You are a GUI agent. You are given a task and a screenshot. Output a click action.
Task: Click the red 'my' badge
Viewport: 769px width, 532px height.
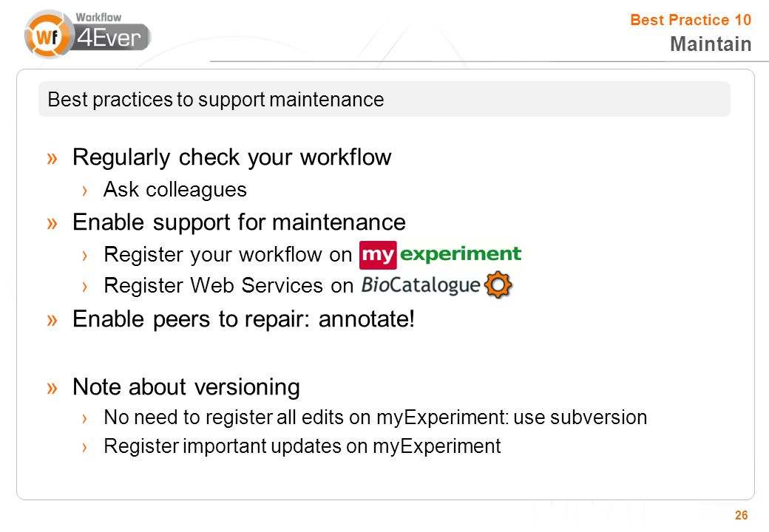tap(378, 255)
